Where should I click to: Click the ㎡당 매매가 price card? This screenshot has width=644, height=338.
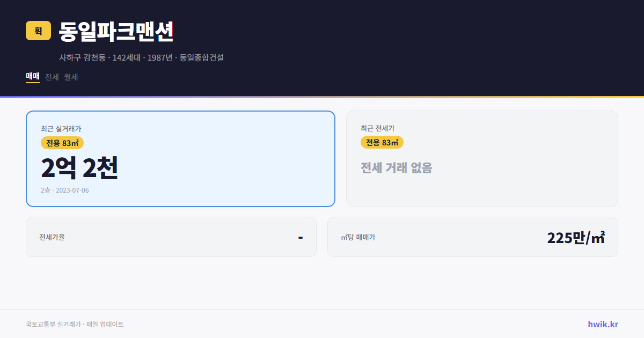(472, 237)
